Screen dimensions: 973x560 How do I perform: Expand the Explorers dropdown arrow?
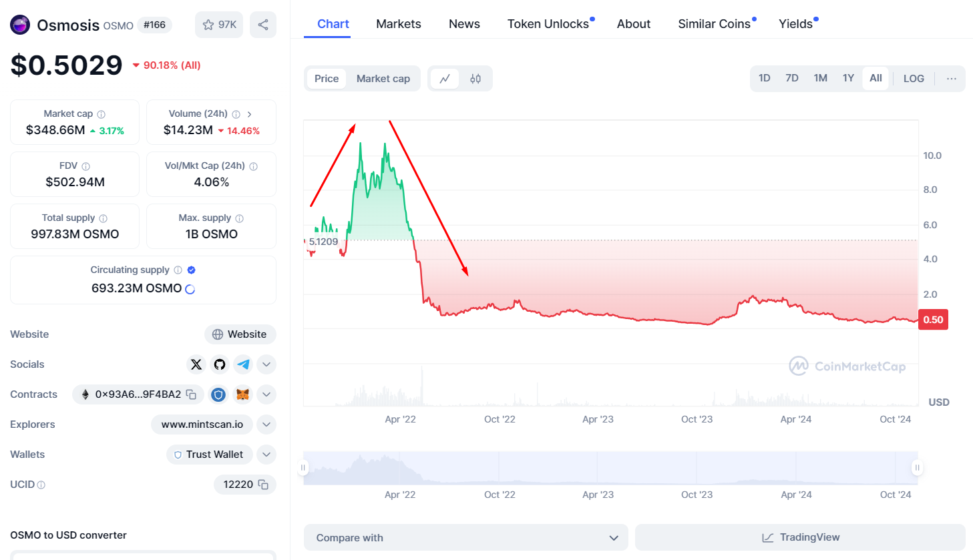pyautogui.click(x=266, y=425)
